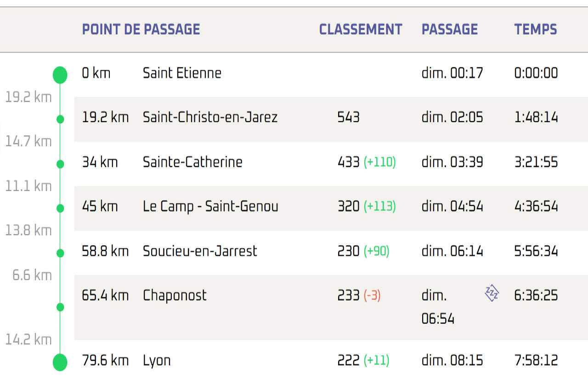The image size is (588, 392).
Task: Click the CLASSEMENT column header
Action: tap(361, 29)
